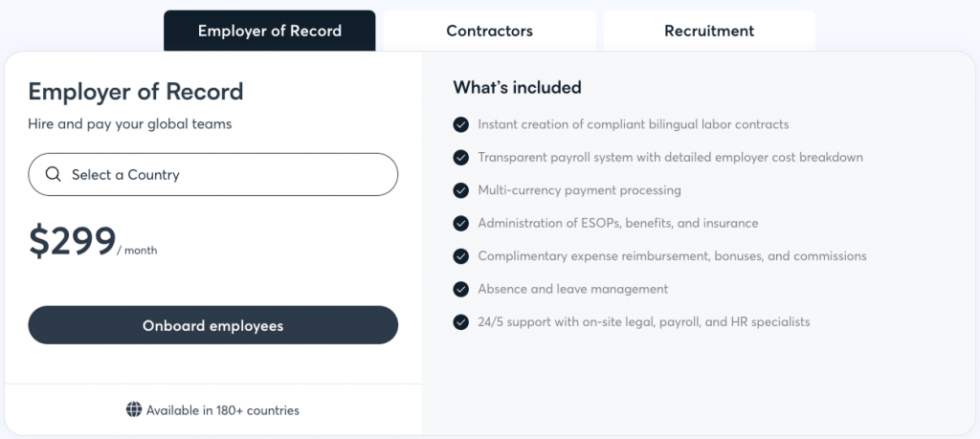Click checkmark icon next to ESOPs administration
This screenshot has width=980, height=439.
[x=461, y=223]
